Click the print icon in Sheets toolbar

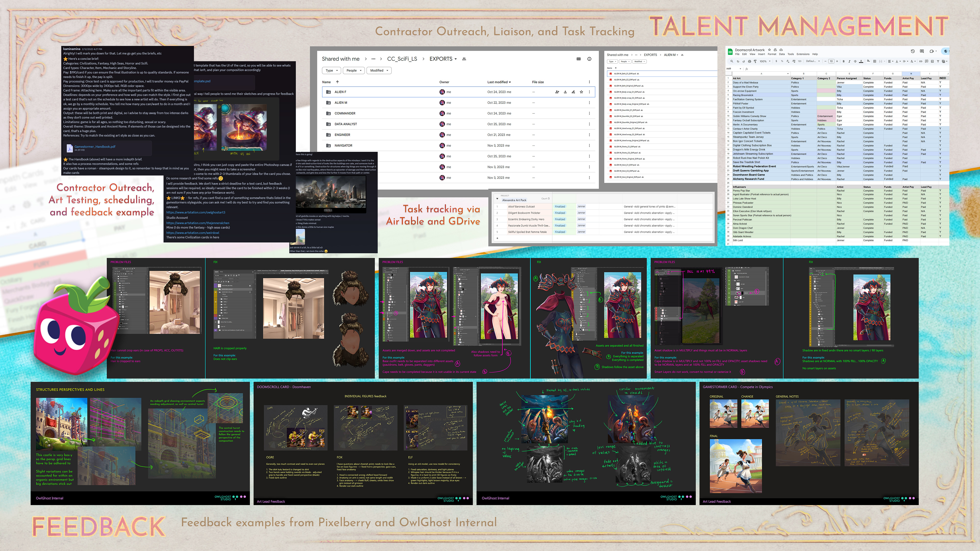point(750,61)
